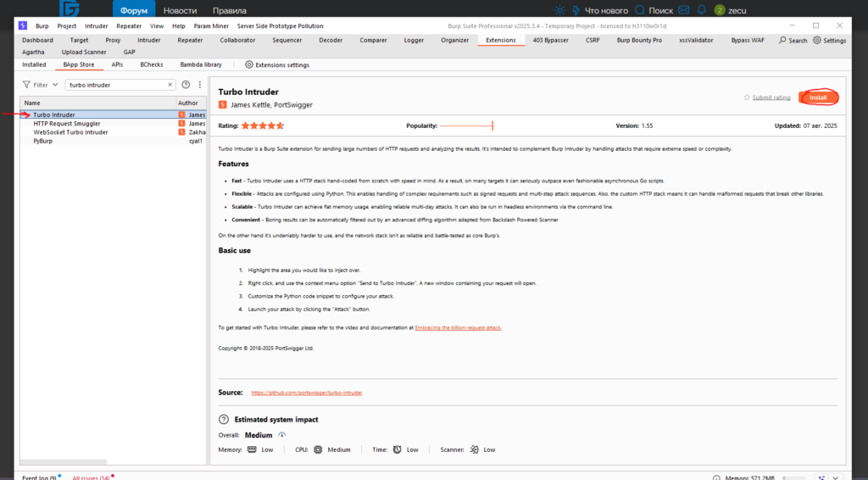This screenshot has width=868, height=480.
Task: Switch to the Burp Bounty Pro tab
Action: pos(639,40)
